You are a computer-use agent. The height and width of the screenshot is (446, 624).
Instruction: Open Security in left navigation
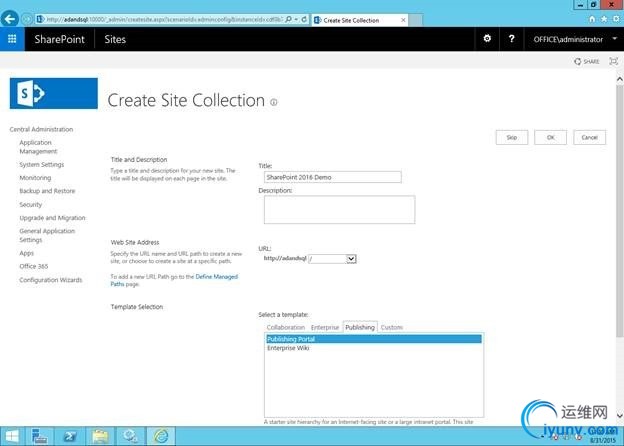pyautogui.click(x=31, y=204)
